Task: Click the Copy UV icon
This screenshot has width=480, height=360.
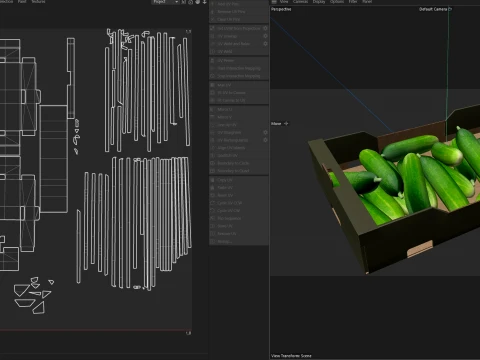Action: click(x=213, y=180)
